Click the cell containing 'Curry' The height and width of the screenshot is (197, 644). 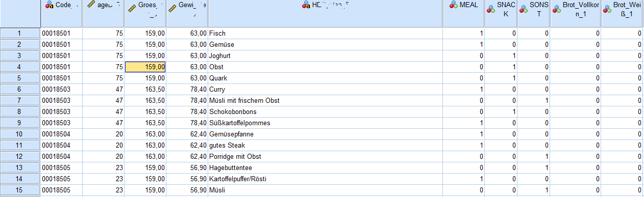click(325, 90)
